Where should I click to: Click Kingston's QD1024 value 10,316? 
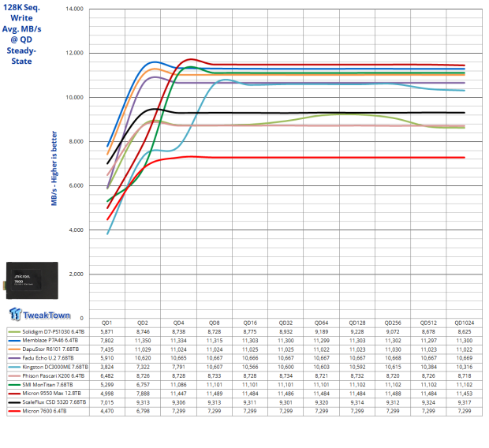465,368
